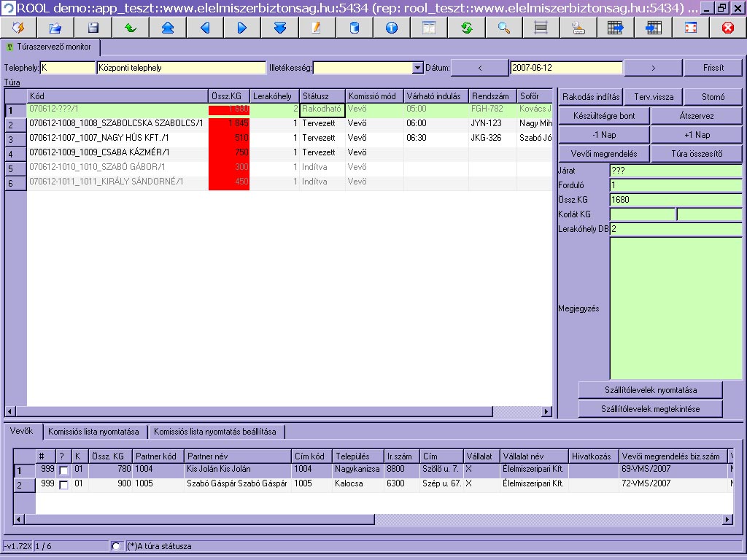Viewport: 747px width, 560px height.
Task: Step date forward with the > button
Action: (x=653, y=68)
